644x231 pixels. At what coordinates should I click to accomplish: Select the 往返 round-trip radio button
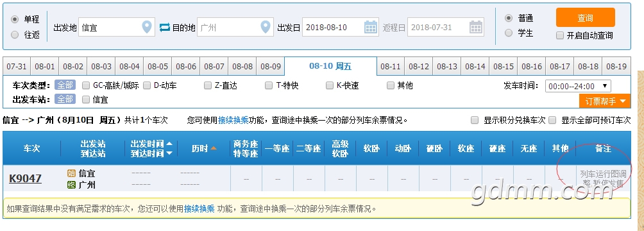(x=15, y=35)
